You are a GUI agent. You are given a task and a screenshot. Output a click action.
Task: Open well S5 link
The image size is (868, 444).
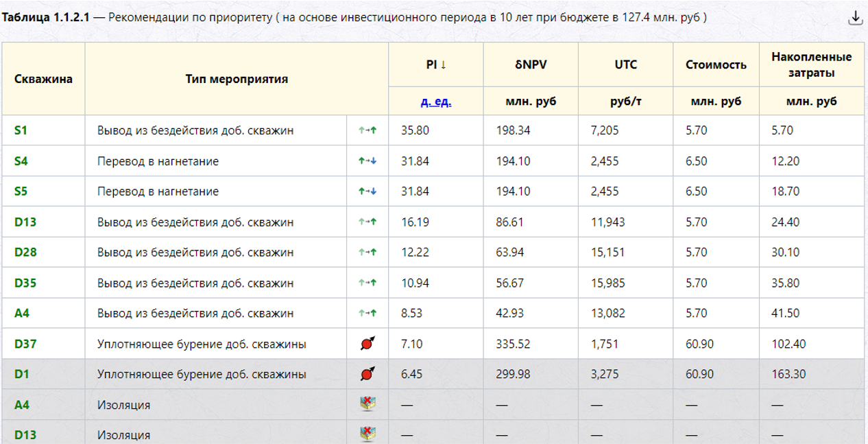(21, 191)
